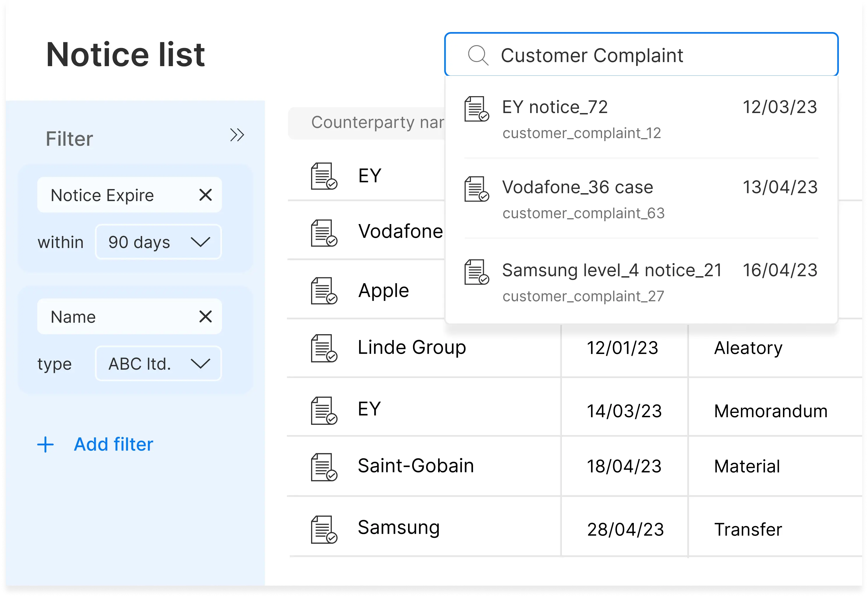The width and height of the screenshot is (868, 597).
Task: Click customer_complaint_27 subtitle
Action: pyautogui.click(x=583, y=296)
